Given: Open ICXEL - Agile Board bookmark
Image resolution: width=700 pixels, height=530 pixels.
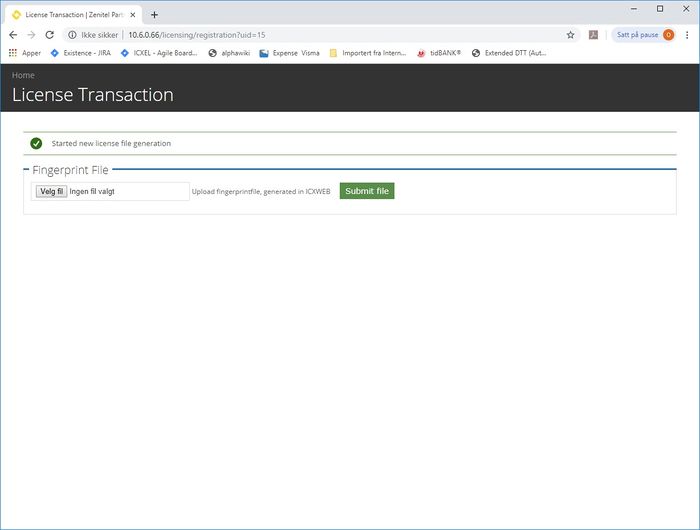Looking at the screenshot, I should [x=159, y=53].
